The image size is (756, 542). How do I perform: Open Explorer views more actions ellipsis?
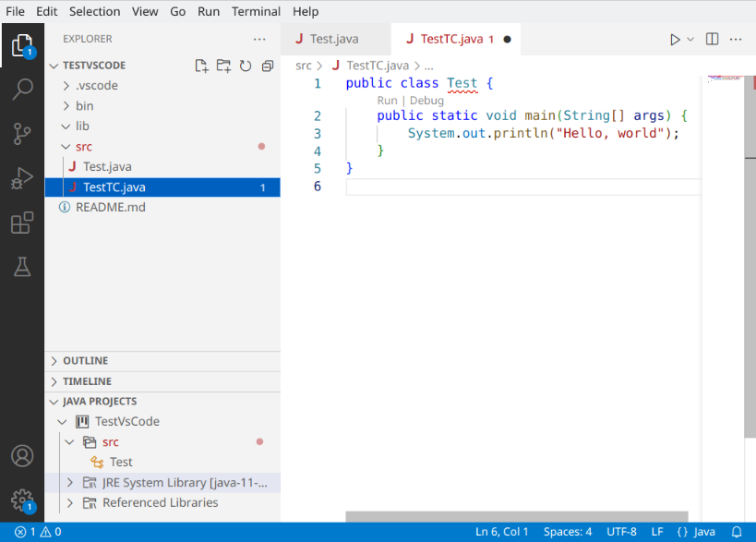point(259,39)
